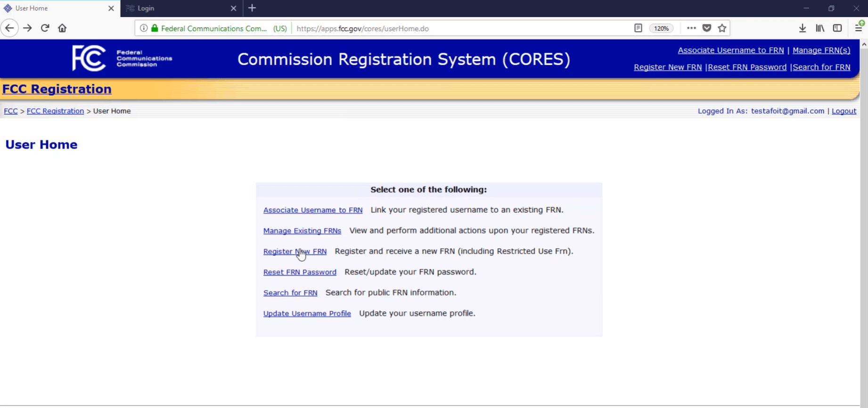Open the browser home page icon
The height and width of the screenshot is (408, 868).
tap(62, 28)
